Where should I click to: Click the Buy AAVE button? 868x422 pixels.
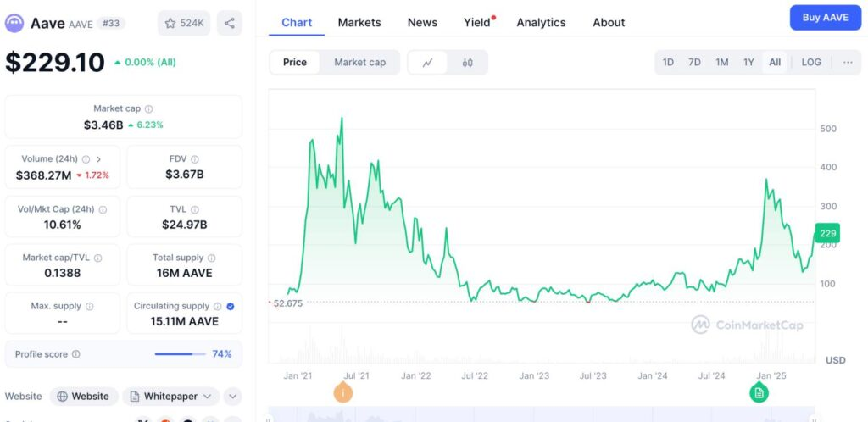coord(826,18)
